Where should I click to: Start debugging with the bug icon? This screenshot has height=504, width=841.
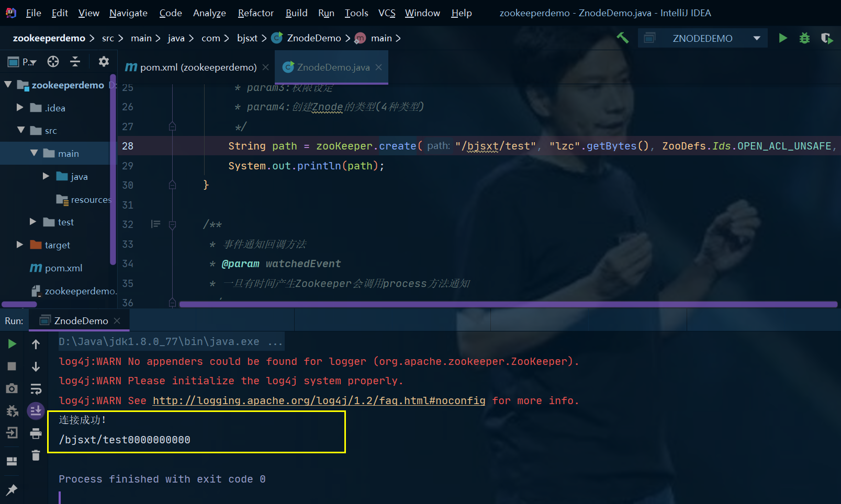(x=804, y=38)
